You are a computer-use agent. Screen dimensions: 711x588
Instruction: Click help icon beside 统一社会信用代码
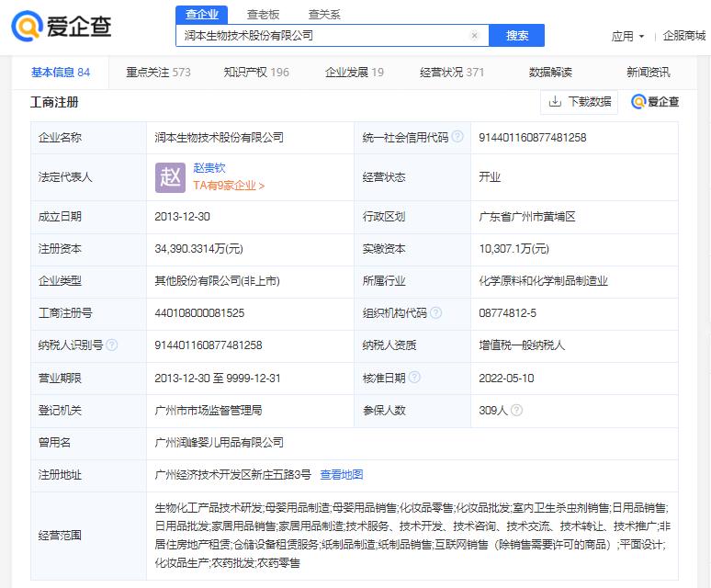pos(459,138)
